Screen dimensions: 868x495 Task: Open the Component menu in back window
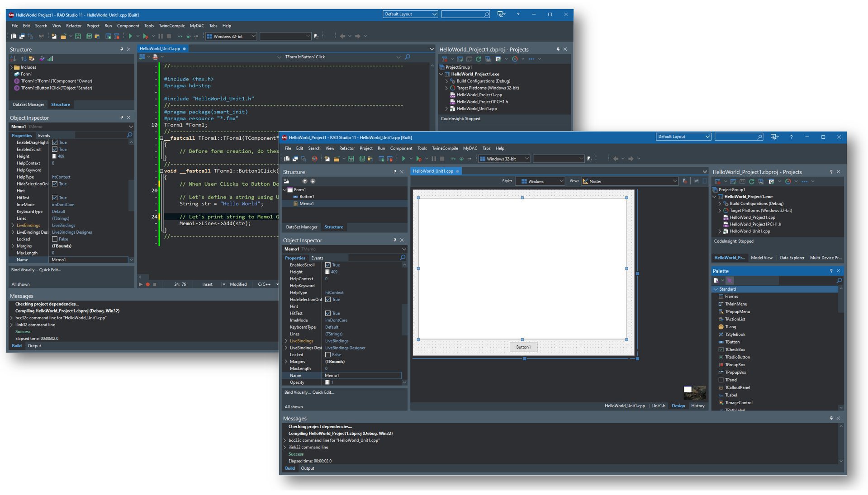click(x=128, y=26)
